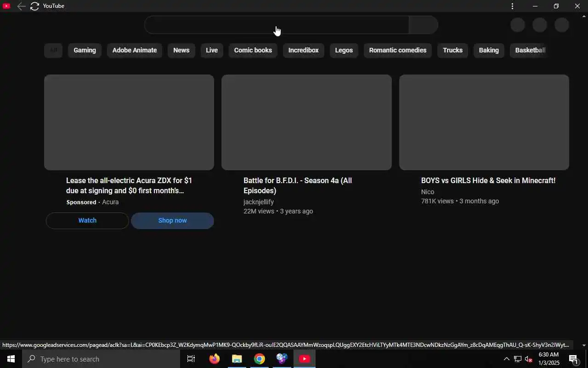
Task: Open the app left of YouTube on taskbar
Action: pos(282,359)
